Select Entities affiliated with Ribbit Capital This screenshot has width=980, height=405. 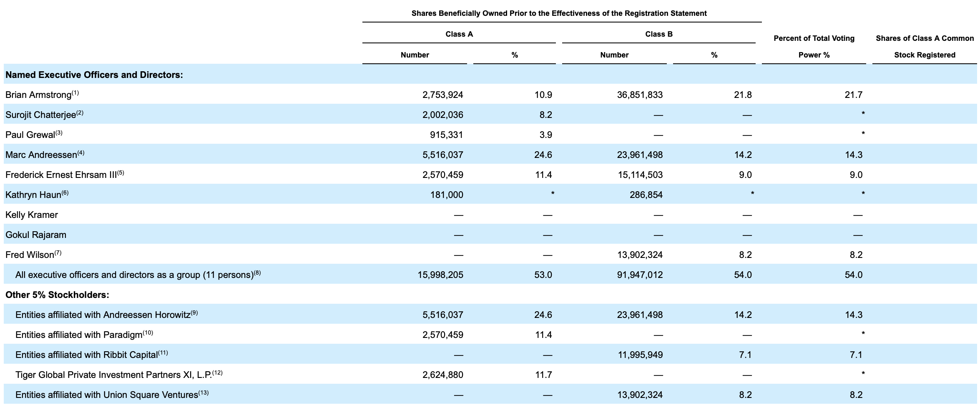[87, 355]
